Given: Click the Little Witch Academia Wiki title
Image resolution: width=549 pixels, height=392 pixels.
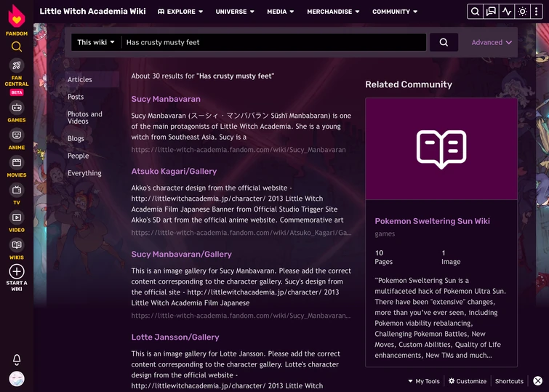Looking at the screenshot, I should point(92,11).
